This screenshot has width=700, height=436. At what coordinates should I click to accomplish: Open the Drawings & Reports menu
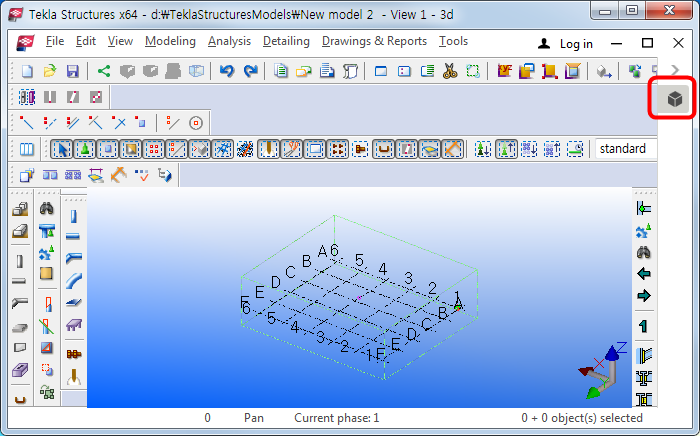pos(374,41)
